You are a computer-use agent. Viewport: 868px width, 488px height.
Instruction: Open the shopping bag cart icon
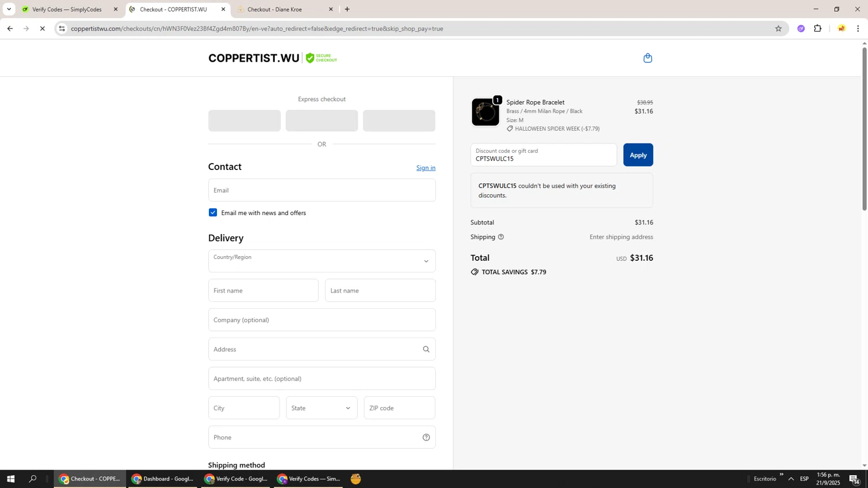(x=648, y=58)
